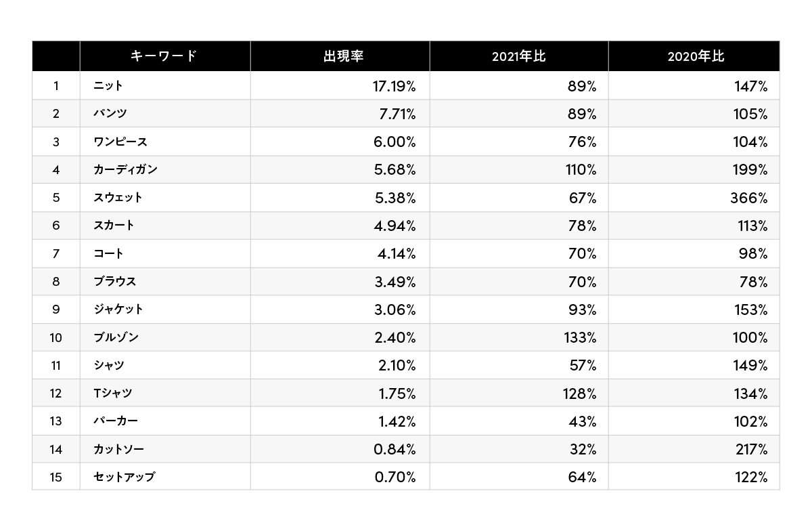Click the 3.49% cell in ブラウス row

click(x=394, y=282)
